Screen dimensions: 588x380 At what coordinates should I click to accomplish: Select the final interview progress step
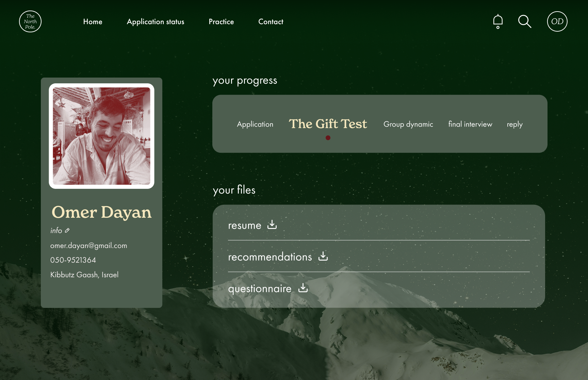470,124
